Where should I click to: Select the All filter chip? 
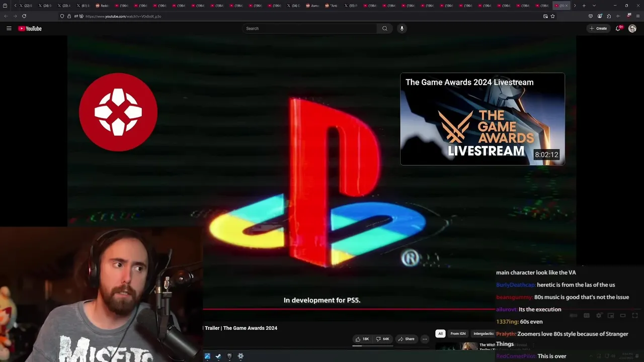pos(440,333)
